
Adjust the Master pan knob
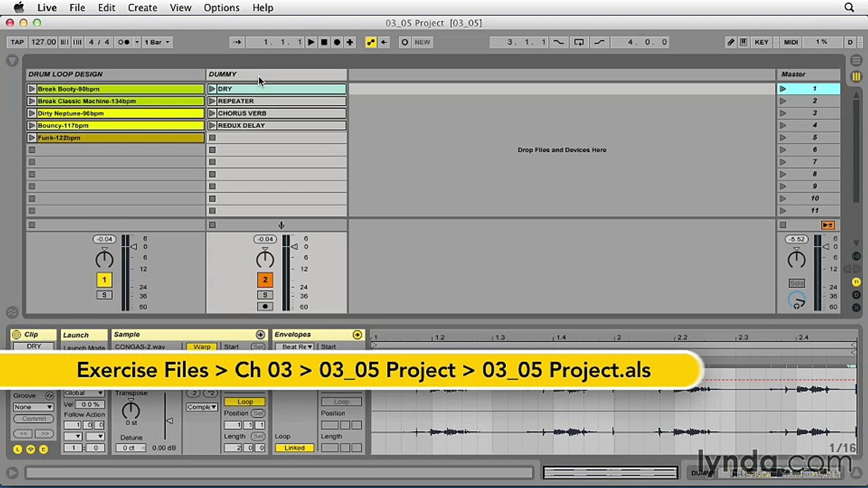coord(797,259)
